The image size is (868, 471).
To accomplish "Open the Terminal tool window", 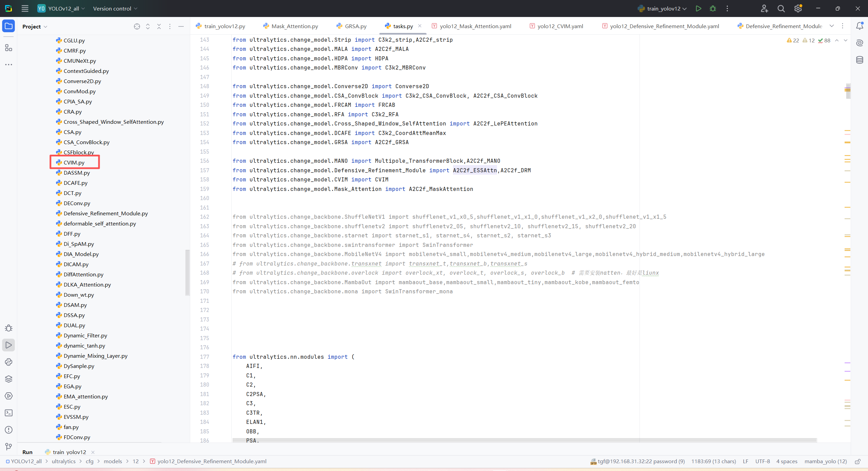I will (x=9, y=413).
